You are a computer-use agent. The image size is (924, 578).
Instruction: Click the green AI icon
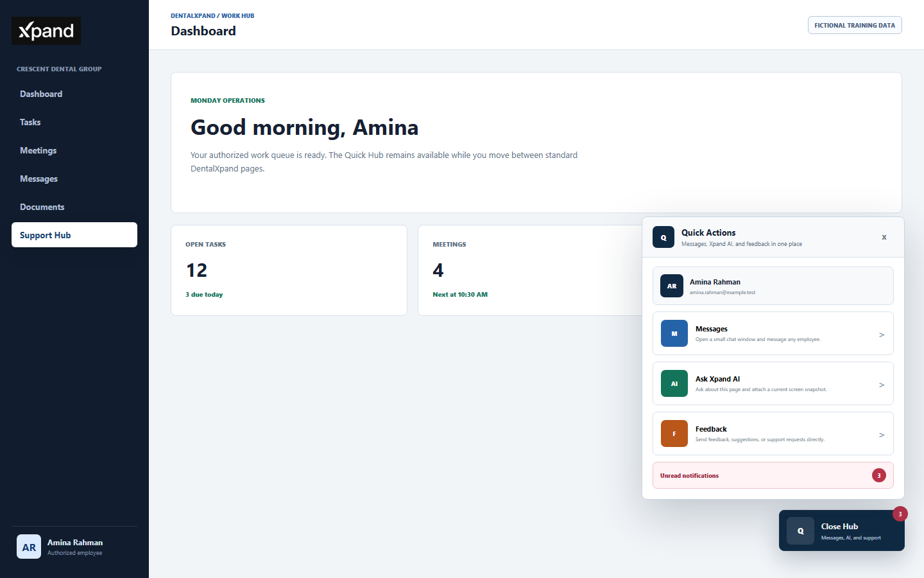coord(674,383)
